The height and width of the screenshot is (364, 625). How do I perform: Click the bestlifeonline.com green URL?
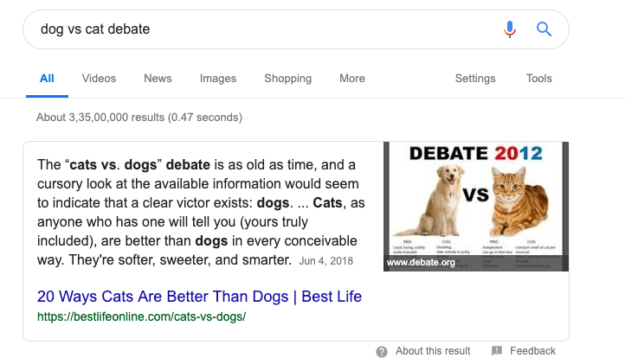[x=141, y=317]
